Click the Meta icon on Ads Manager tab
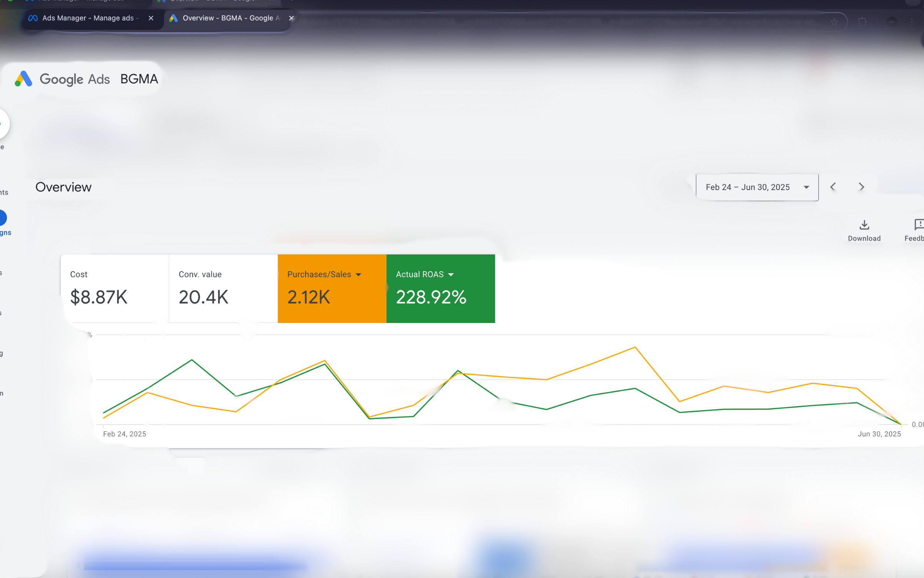Screen dimensions: 924x578 pos(33,18)
